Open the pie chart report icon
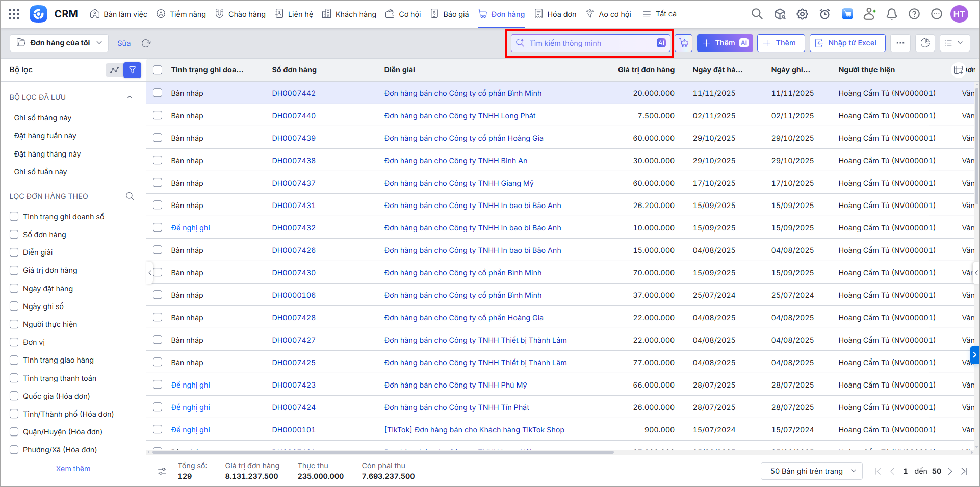 [925, 43]
